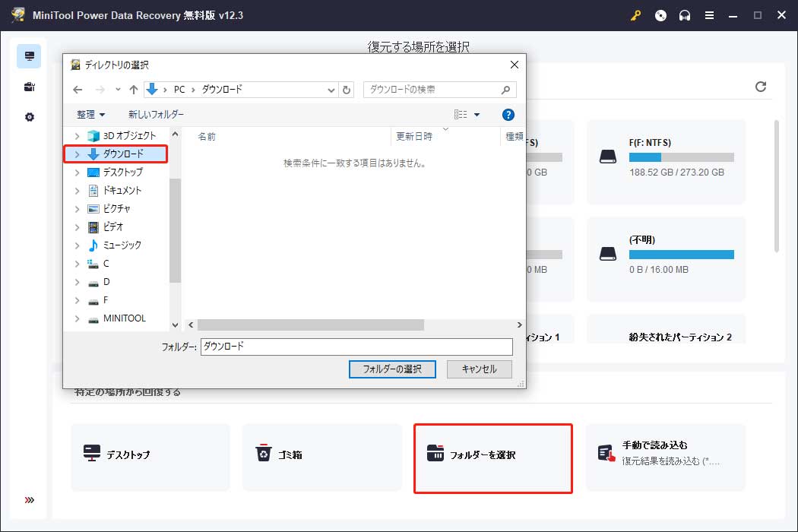Open the address bar history dropdown

[x=331, y=90]
